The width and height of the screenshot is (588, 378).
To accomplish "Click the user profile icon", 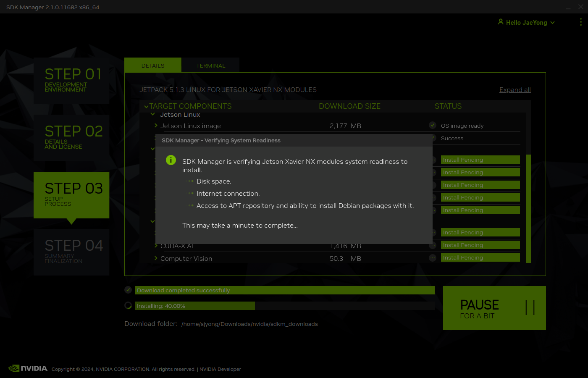I will [501, 22].
